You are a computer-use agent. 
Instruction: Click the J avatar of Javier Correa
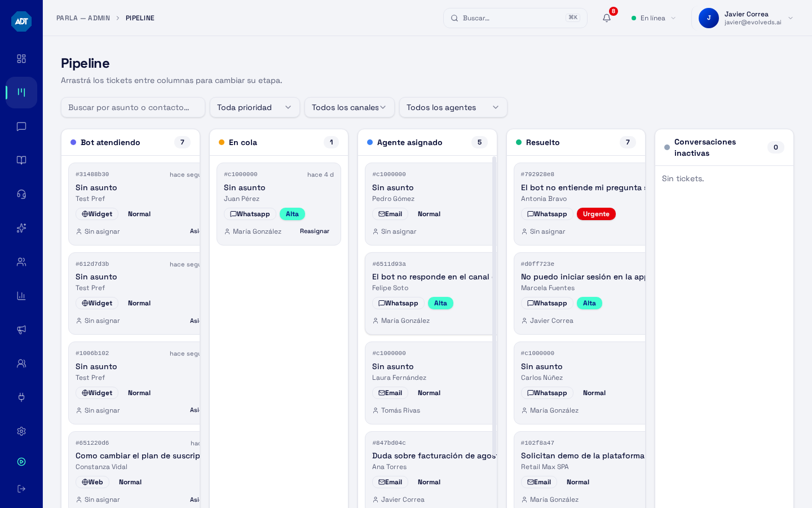[x=709, y=18]
